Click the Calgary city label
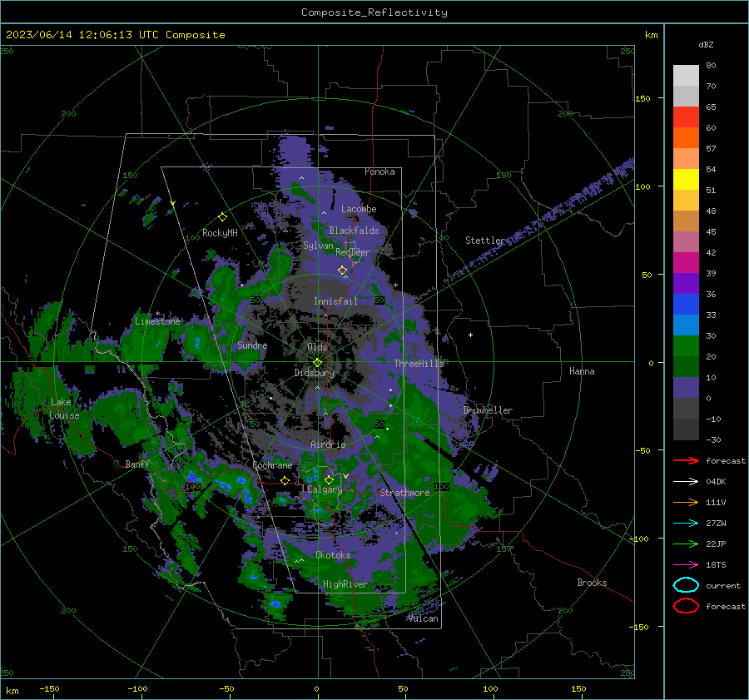The width and height of the screenshot is (749, 700). coord(325,489)
